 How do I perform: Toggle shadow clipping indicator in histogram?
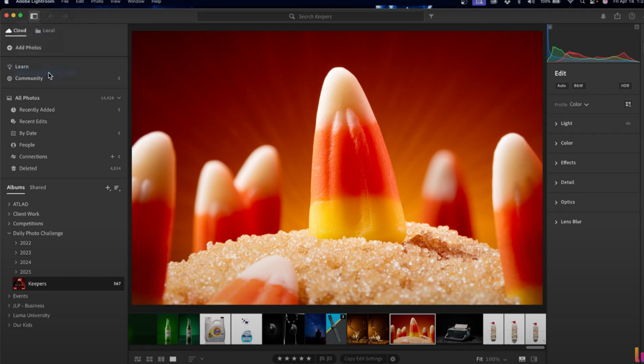tap(550, 26)
